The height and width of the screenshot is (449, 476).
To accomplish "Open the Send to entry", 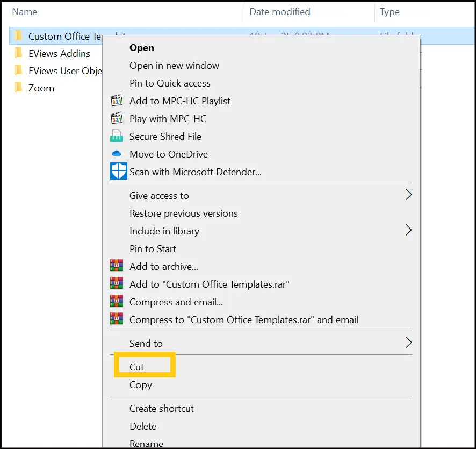I will click(146, 344).
